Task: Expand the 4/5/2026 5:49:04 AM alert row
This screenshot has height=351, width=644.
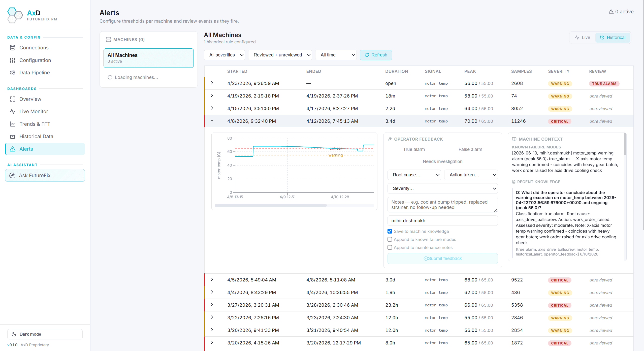Action: 212,279
